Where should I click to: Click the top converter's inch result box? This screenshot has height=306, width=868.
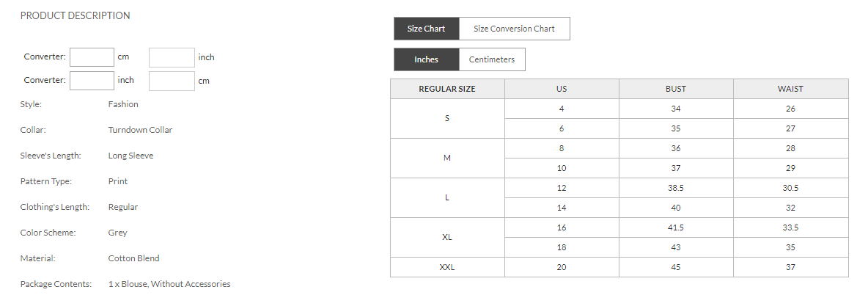click(x=172, y=57)
